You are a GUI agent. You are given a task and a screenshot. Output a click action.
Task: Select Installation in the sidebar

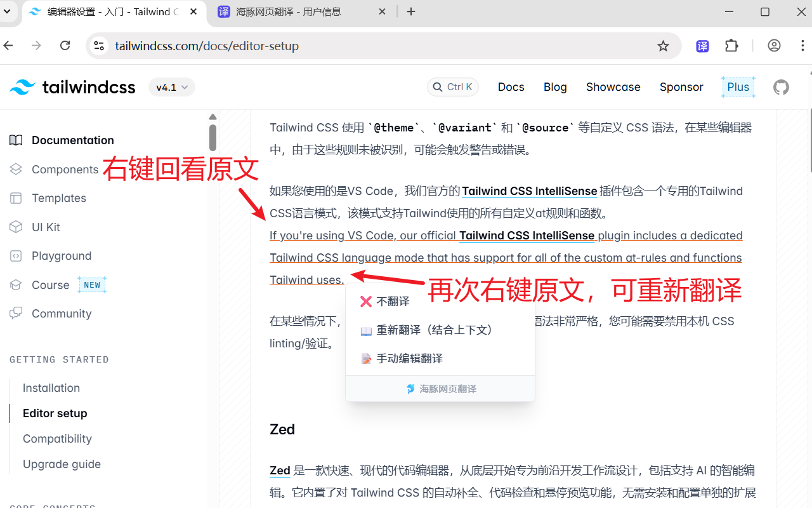pos(51,387)
